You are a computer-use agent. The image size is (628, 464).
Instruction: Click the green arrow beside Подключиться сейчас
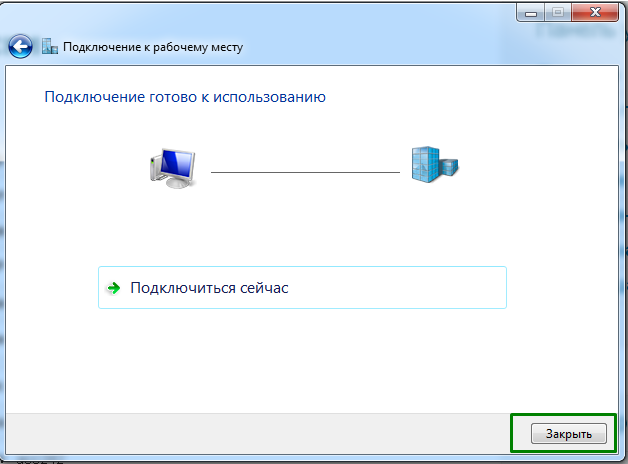tap(114, 288)
